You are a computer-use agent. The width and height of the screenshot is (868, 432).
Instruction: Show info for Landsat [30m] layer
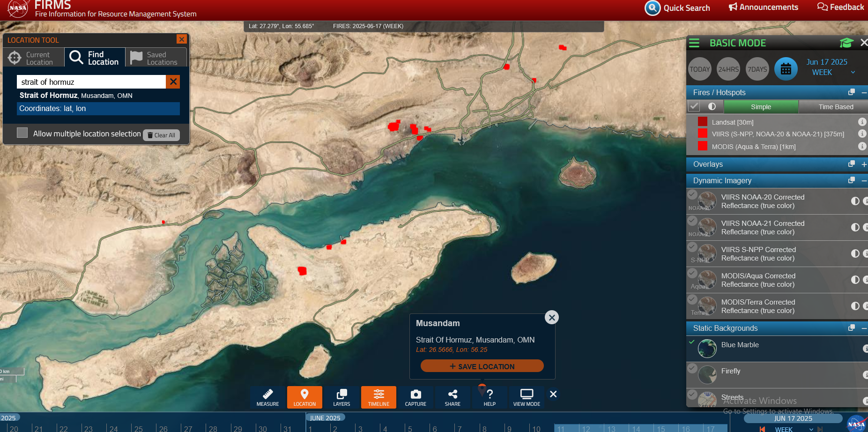tap(862, 122)
